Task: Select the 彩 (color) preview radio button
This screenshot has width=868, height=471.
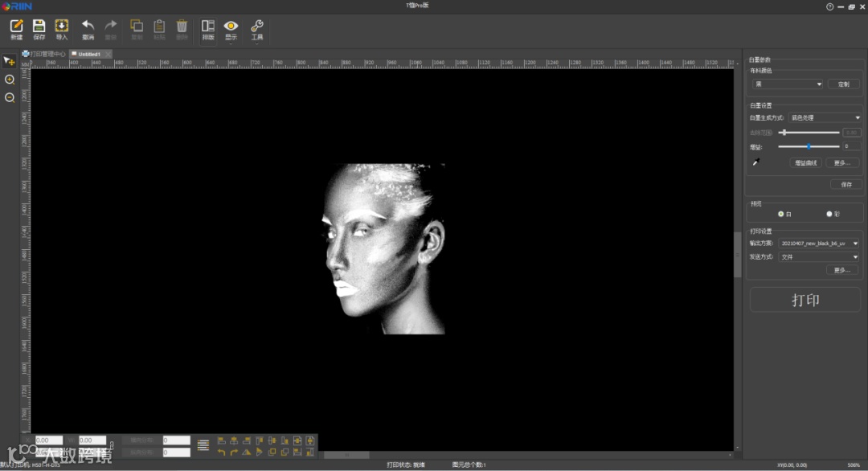Action: click(829, 214)
